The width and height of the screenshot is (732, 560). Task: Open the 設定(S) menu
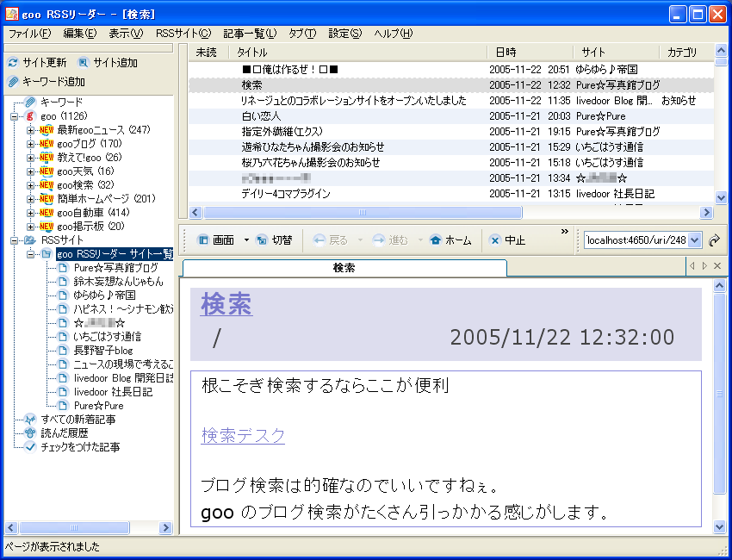345,34
